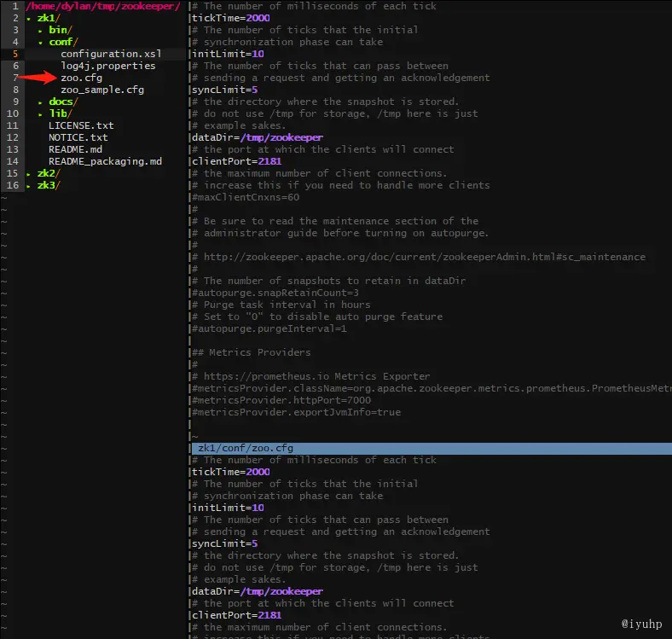Open configuration.xsl in the file tree
Screen dimensions: 672x639
click(x=111, y=54)
